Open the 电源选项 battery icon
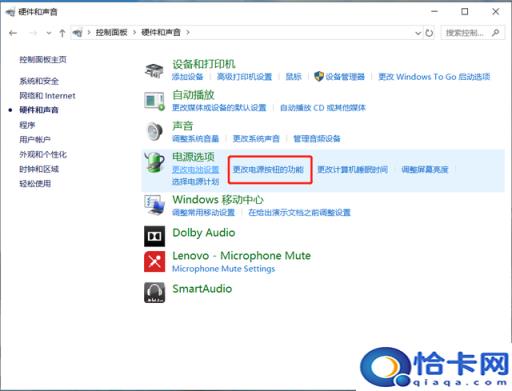Image resolution: width=512 pixels, height=391 pixels. [x=154, y=162]
